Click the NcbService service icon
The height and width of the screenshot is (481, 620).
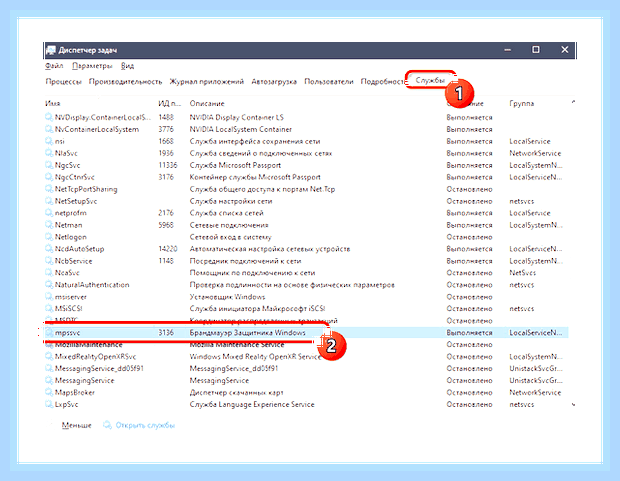[49, 261]
